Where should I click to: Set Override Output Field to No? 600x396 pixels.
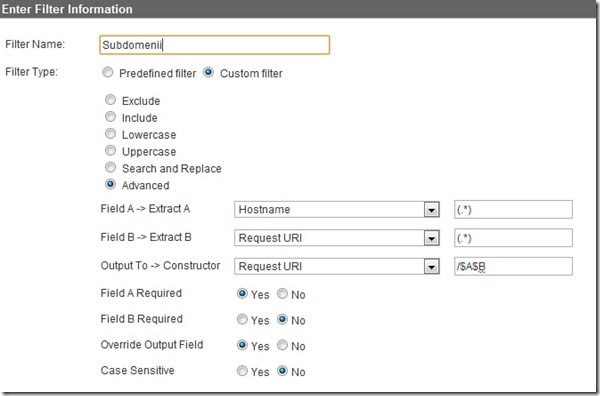tap(282, 345)
